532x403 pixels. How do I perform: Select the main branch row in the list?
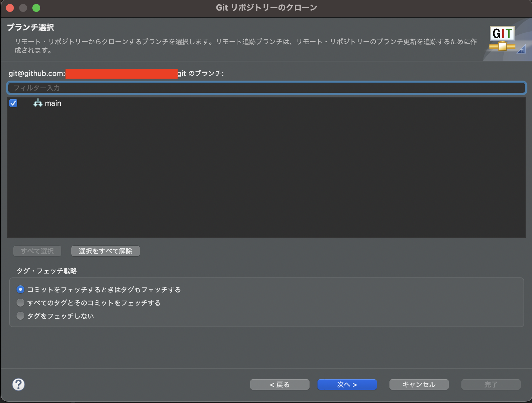(x=53, y=103)
